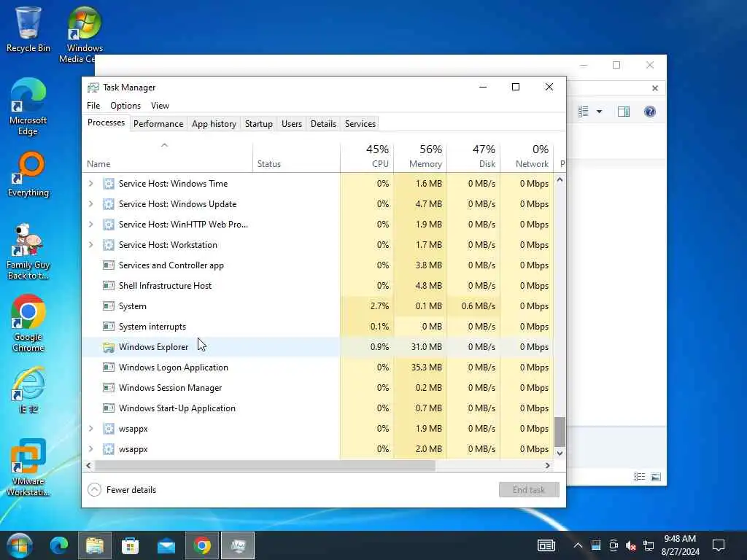Viewport: 747px width, 560px height.
Task: Click the vertical scrollbar thumb
Action: coord(560,432)
